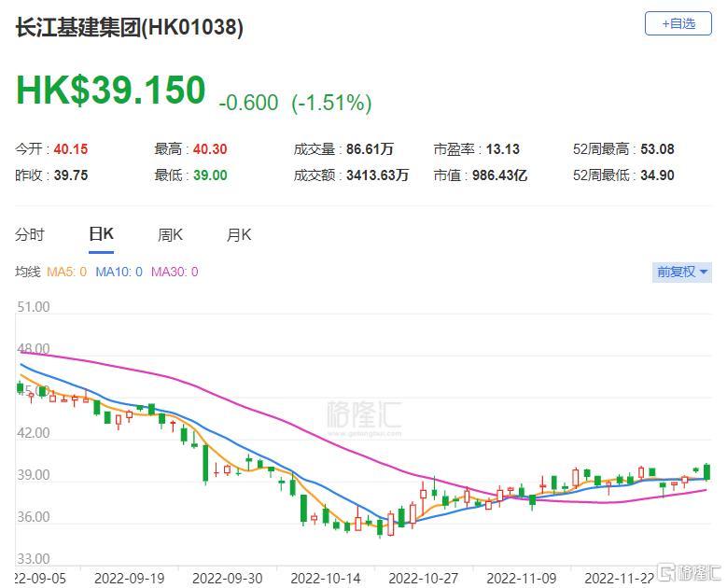This screenshot has width=727, height=588.
Task: Open the 周K chart tab
Action: tap(170, 234)
